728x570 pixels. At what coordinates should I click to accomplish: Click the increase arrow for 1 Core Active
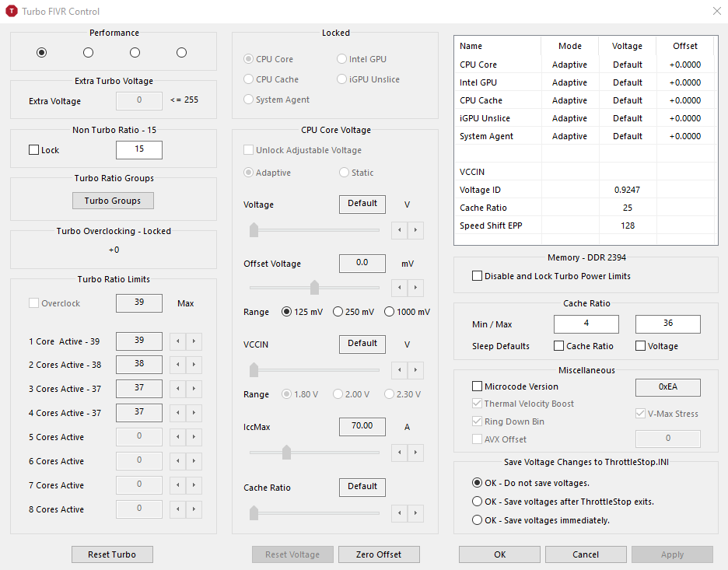194,341
